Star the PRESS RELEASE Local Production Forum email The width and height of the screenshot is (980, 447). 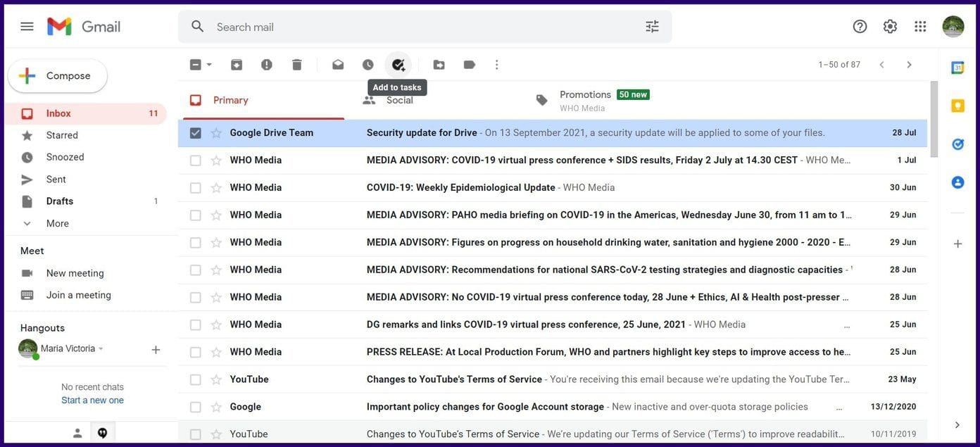click(216, 352)
